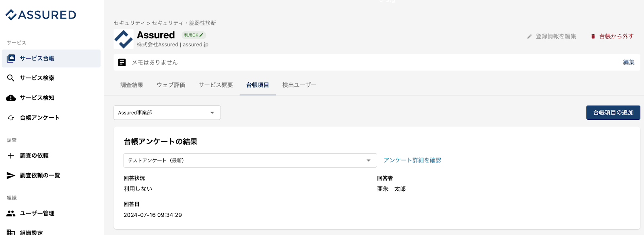
Task: Click the plus icon for 調査の依頼
Action: pos(11,156)
